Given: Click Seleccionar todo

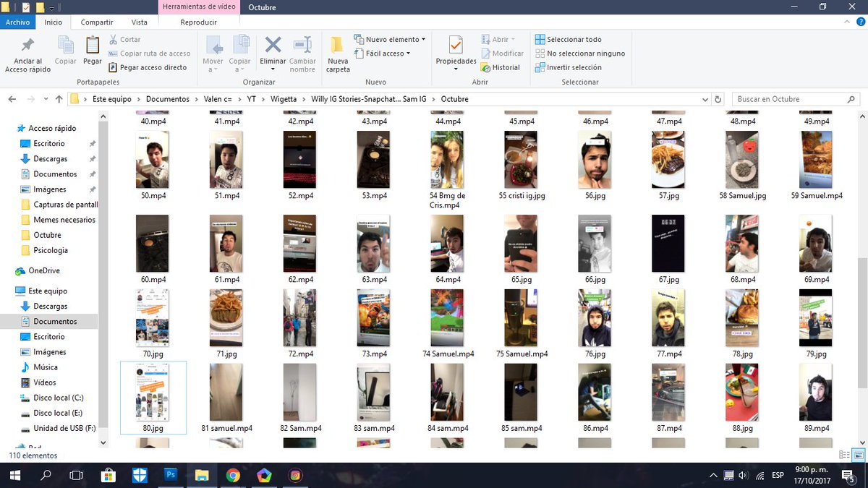Looking at the screenshot, I should pyautogui.click(x=569, y=40).
